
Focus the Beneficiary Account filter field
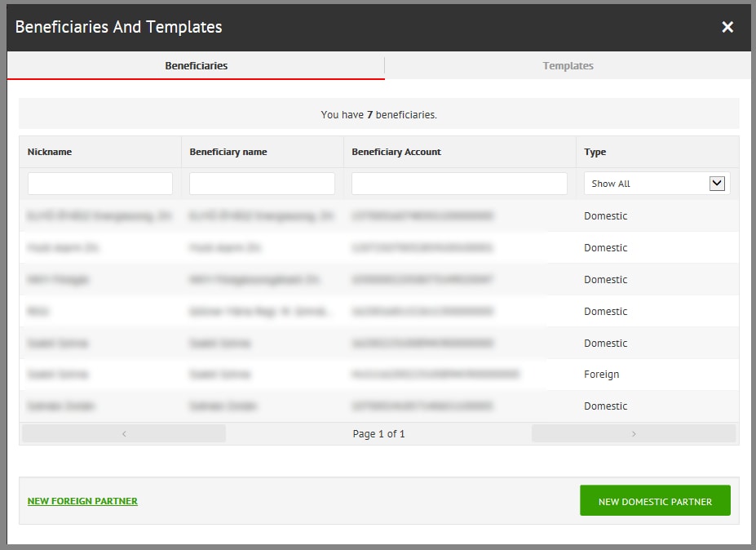[459, 184]
